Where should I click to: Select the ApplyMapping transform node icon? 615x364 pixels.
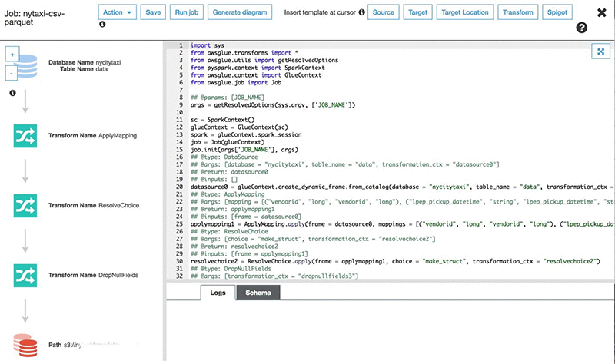click(25, 136)
